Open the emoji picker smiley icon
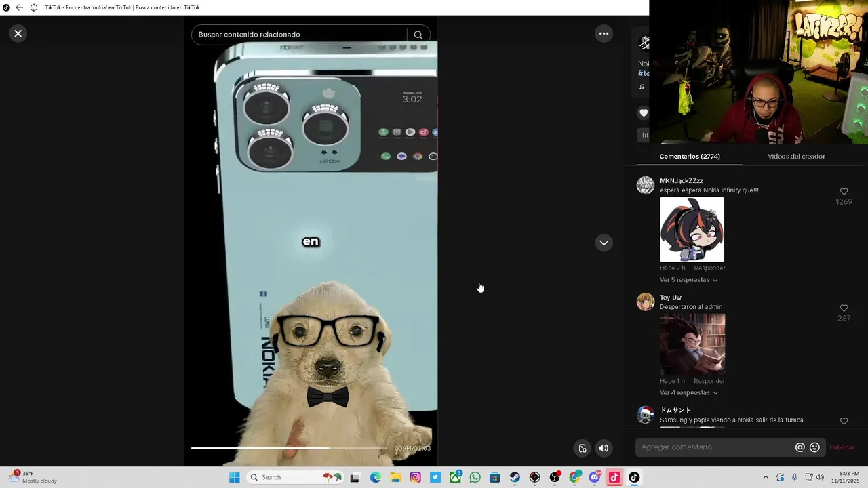 tap(814, 447)
